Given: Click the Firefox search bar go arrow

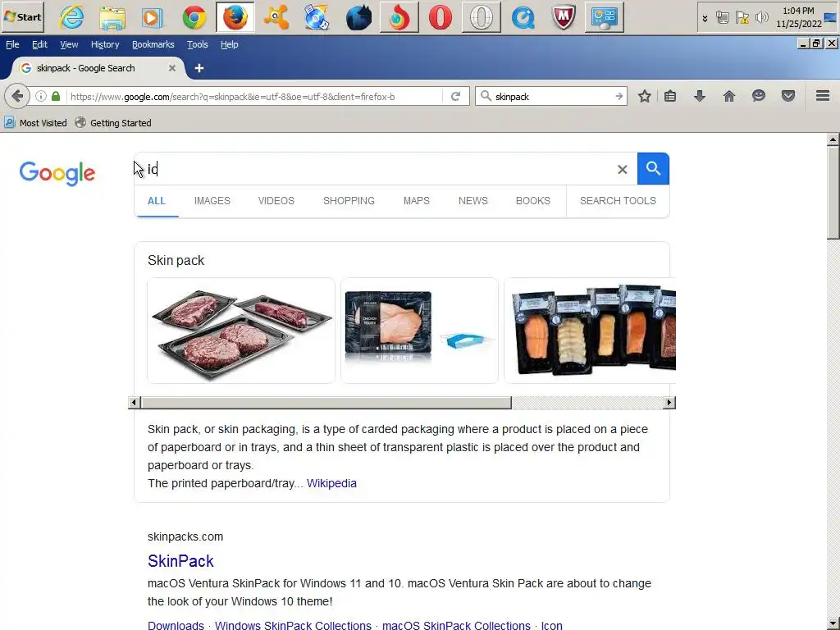Looking at the screenshot, I should [619, 97].
